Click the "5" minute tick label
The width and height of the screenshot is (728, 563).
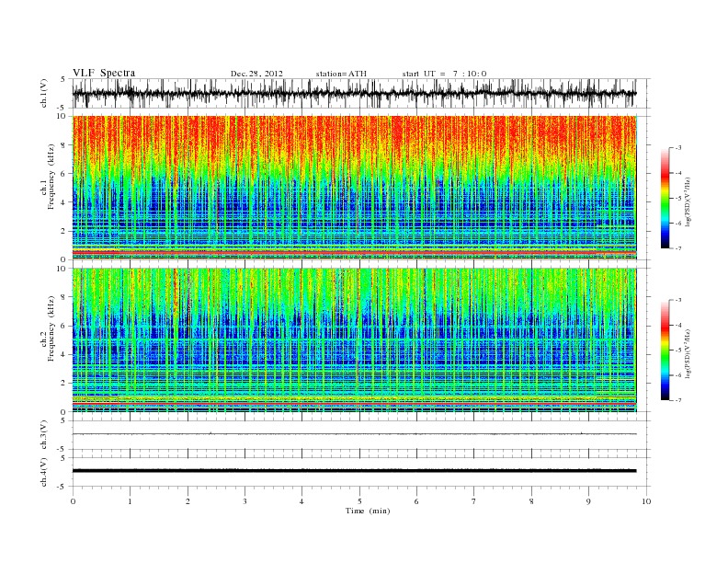tap(359, 501)
